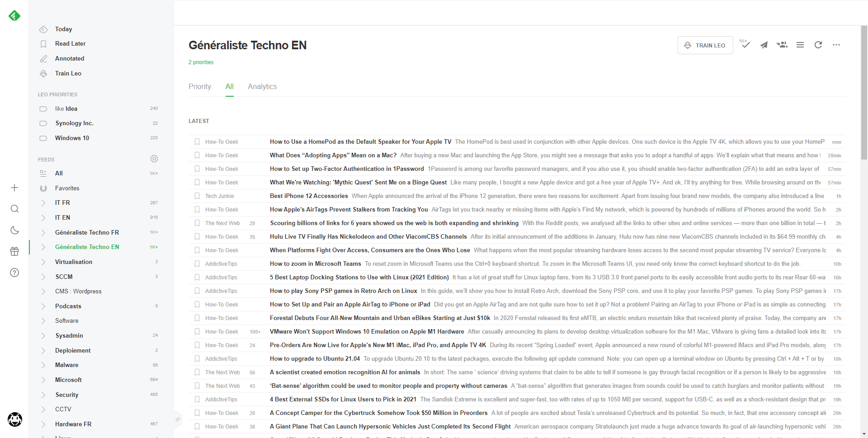Open Sony PSP games Retro Arch article

pos(344,291)
